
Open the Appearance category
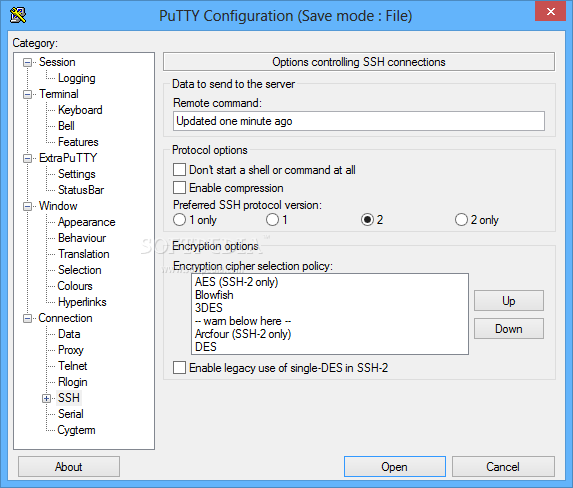tap(87, 222)
